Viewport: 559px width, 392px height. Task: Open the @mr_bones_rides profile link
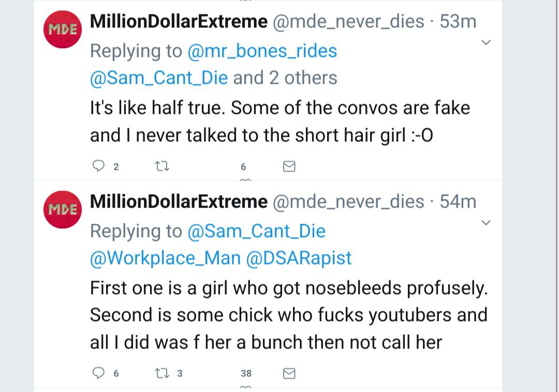tap(262, 51)
